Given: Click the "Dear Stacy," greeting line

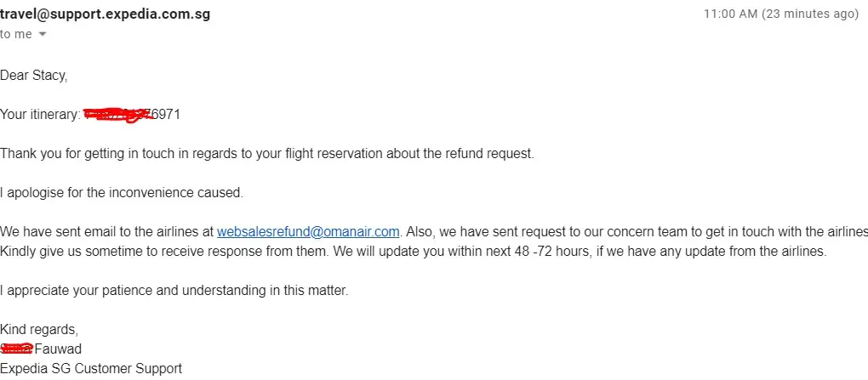Looking at the screenshot, I should click(x=34, y=76).
